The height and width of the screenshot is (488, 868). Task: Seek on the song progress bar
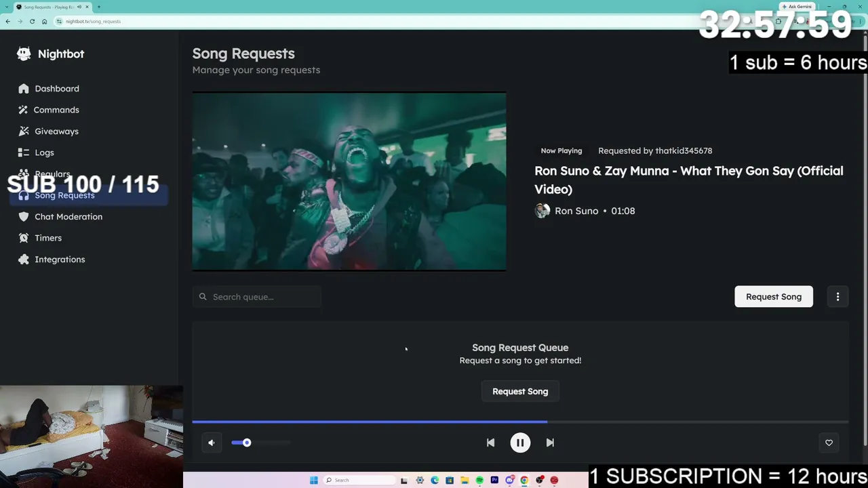tap(520, 422)
